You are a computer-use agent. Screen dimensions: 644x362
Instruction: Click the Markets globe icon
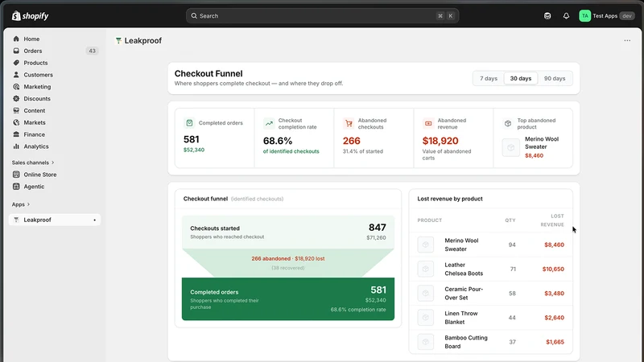pos(16,122)
